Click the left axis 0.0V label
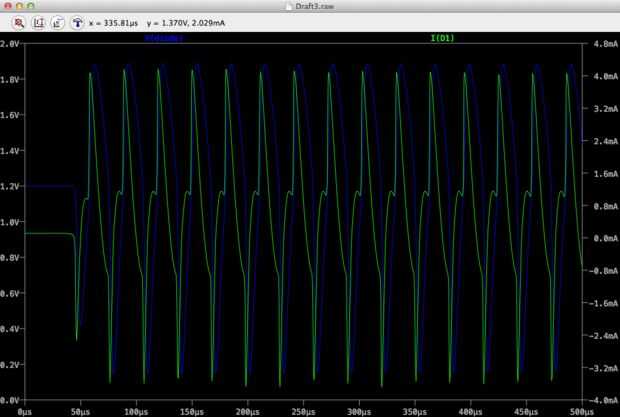 tap(11, 398)
